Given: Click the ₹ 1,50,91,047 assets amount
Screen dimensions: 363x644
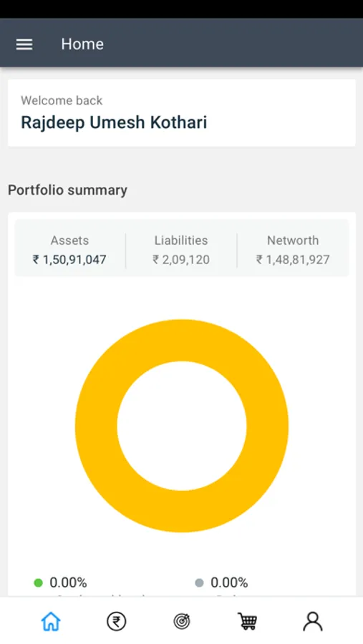Looking at the screenshot, I should pos(69,260).
